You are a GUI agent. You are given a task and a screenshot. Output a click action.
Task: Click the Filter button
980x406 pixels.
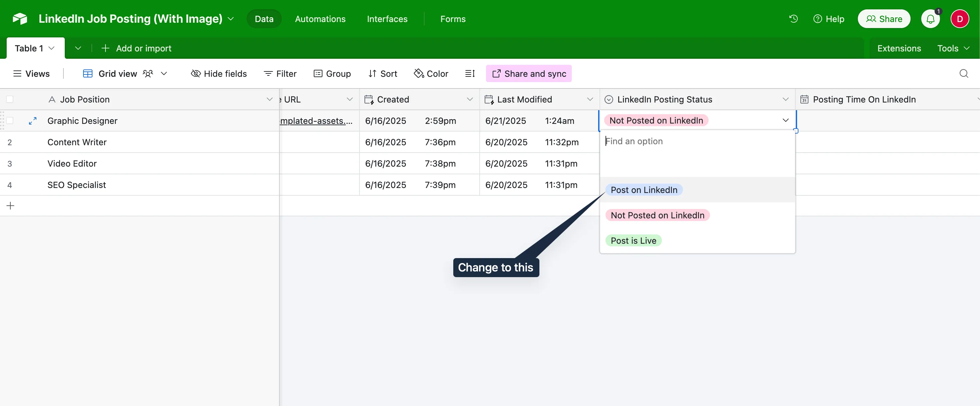coord(280,73)
